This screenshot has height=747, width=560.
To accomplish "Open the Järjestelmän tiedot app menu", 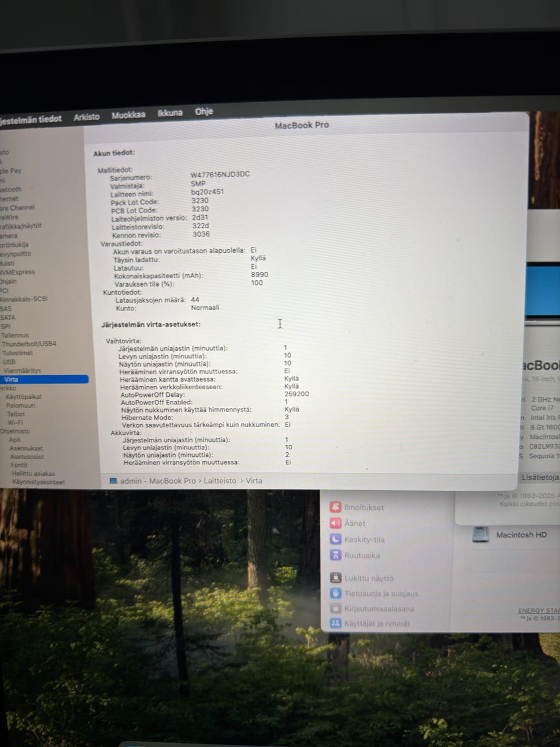I will pos(31,120).
